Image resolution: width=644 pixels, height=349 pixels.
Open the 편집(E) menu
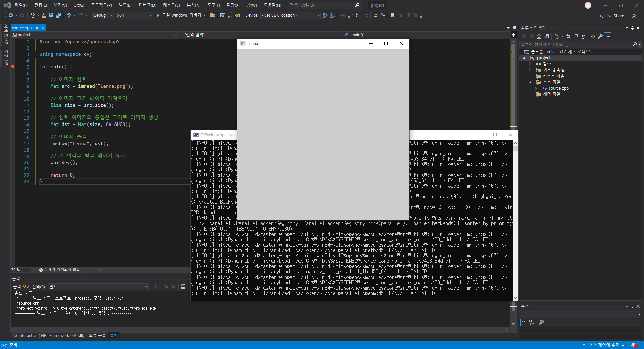click(x=41, y=5)
